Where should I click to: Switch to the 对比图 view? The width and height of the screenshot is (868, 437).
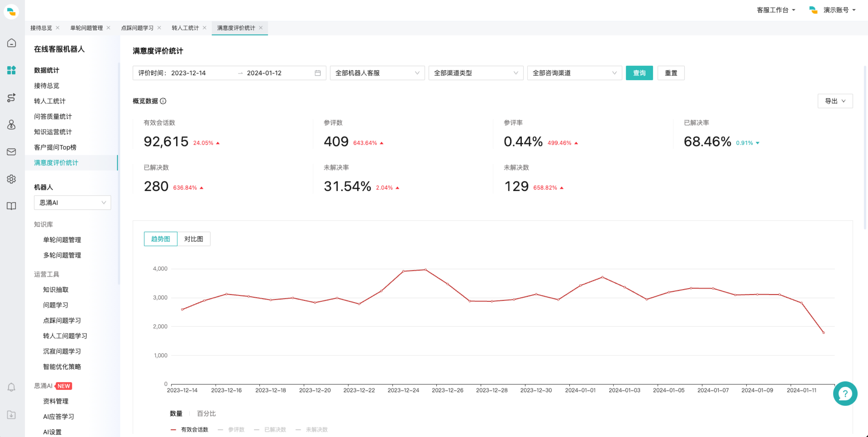(x=194, y=239)
